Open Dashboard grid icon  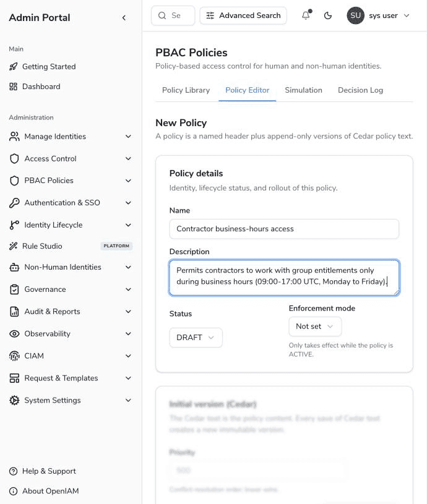pos(13,87)
